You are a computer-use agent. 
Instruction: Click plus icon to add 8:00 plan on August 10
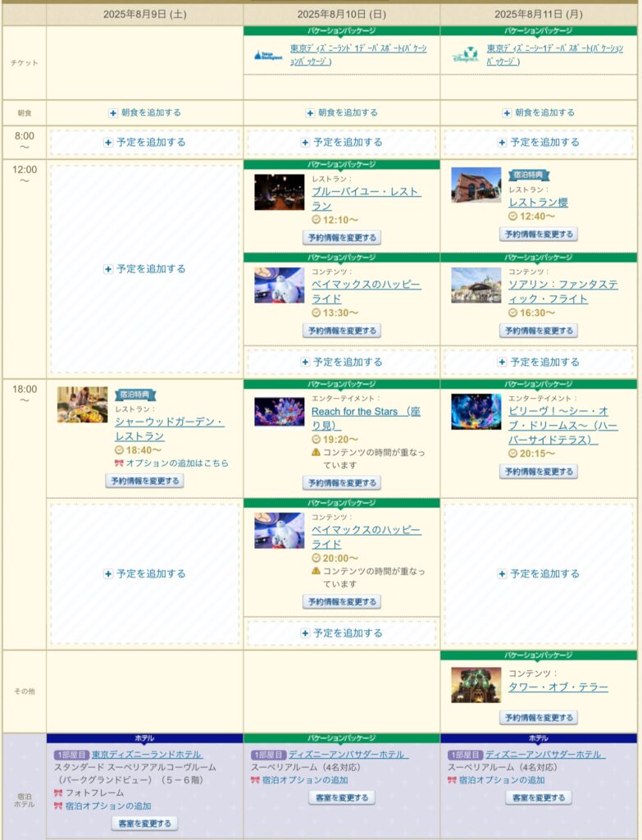pos(305,143)
